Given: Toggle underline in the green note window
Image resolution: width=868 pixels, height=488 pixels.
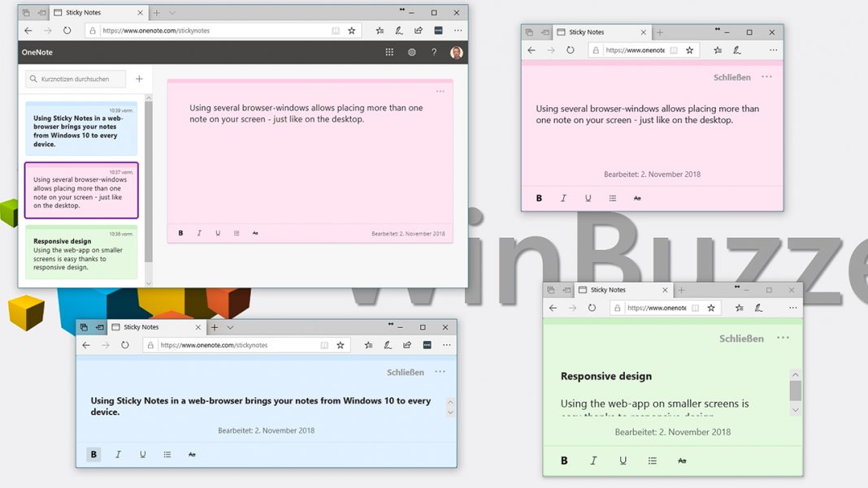Looking at the screenshot, I should point(623,460).
